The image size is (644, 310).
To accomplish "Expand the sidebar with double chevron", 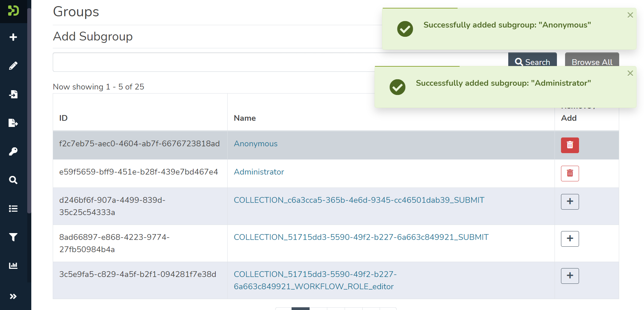I will point(13,296).
